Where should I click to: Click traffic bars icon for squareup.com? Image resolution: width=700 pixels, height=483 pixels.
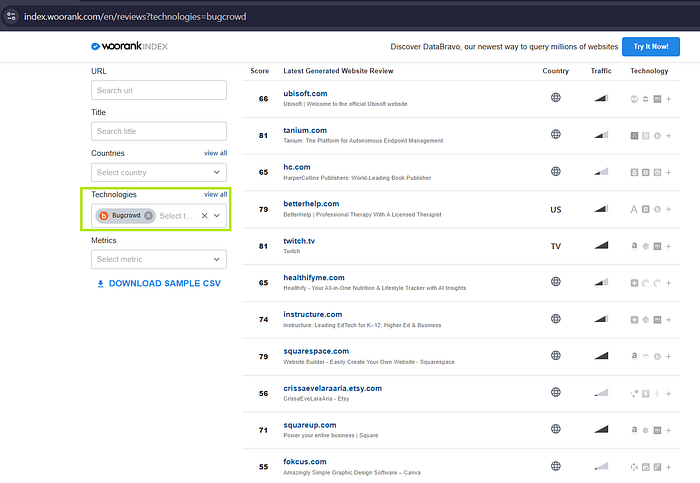coord(601,429)
